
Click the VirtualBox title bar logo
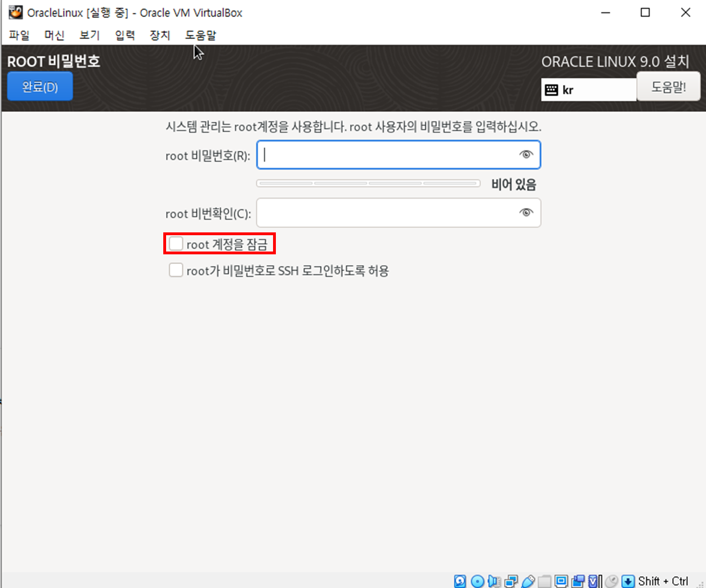point(16,12)
